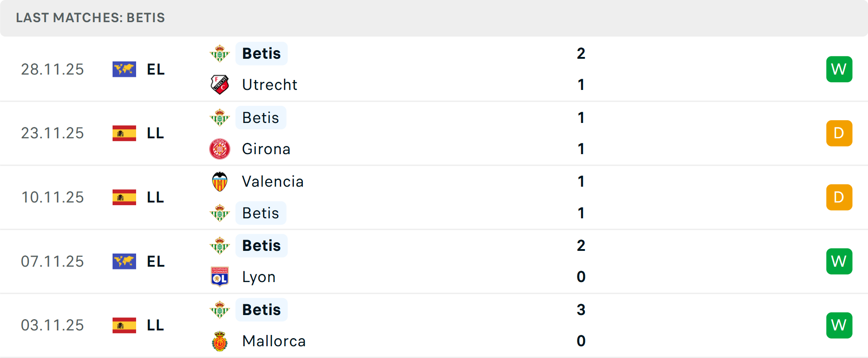Viewport: 868px width, 358px height.
Task: Click the LL league label on 03.11.25
Action: point(156,325)
